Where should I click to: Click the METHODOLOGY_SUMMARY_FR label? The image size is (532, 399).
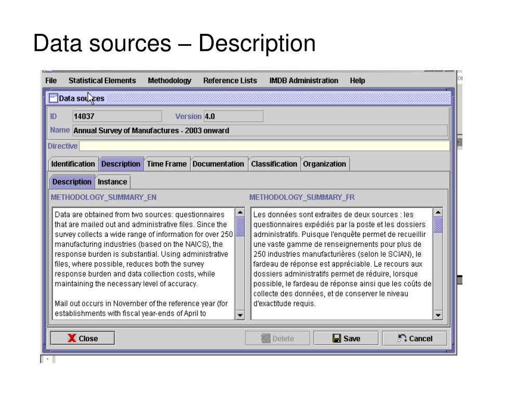pos(302,197)
